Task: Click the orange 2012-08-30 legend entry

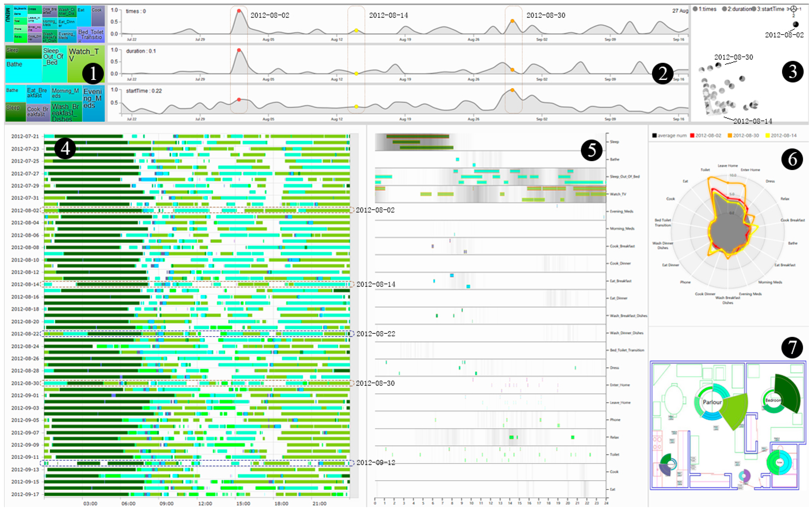Action: pos(743,136)
